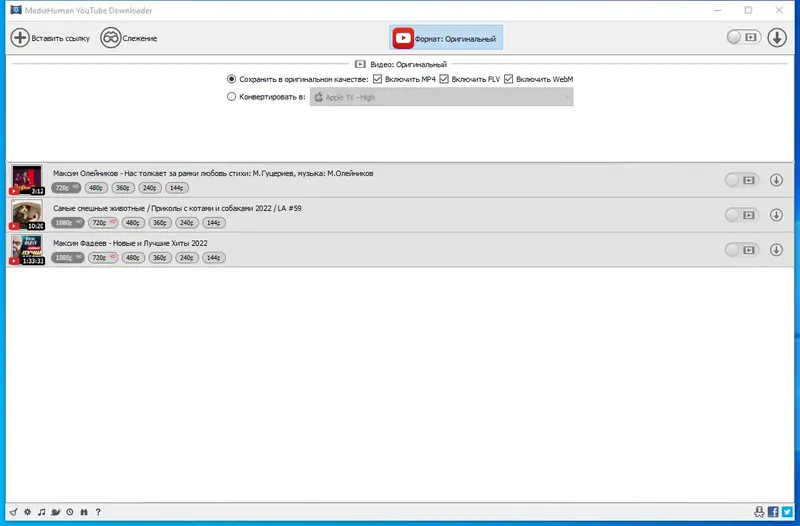
Task: Select 144p quality for Максим Олейников video
Action: click(177, 188)
